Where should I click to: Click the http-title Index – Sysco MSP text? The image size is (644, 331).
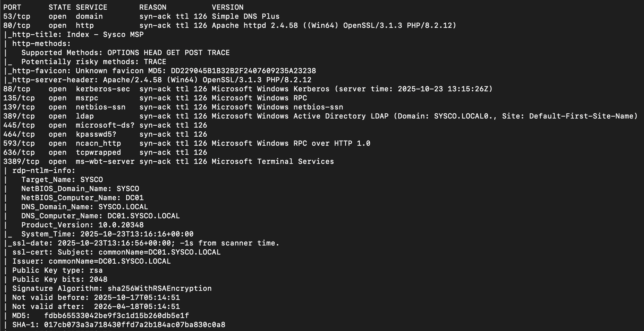pos(105,34)
